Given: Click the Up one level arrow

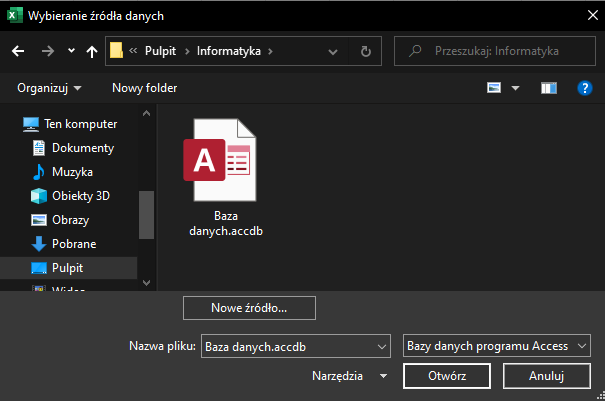Looking at the screenshot, I should pyautogui.click(x=92, y=50).
